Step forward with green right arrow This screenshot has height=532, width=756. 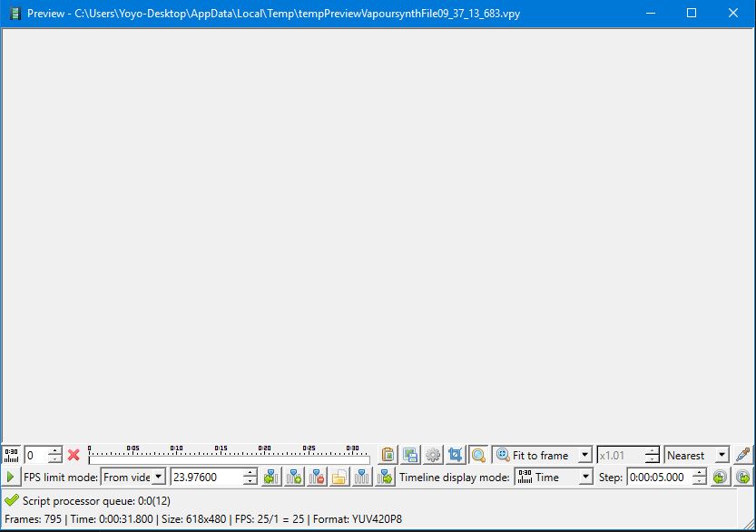[743, 477]
